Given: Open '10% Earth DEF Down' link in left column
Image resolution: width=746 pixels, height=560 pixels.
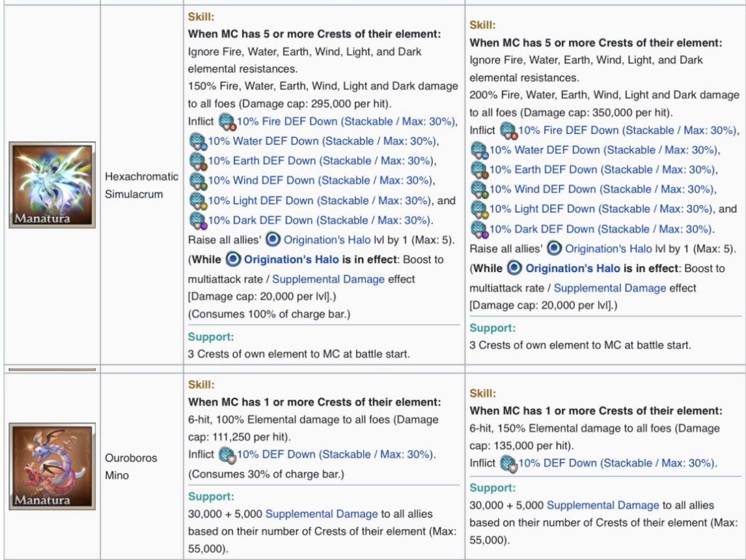Looking at the screenshot, I should (320, 160).
